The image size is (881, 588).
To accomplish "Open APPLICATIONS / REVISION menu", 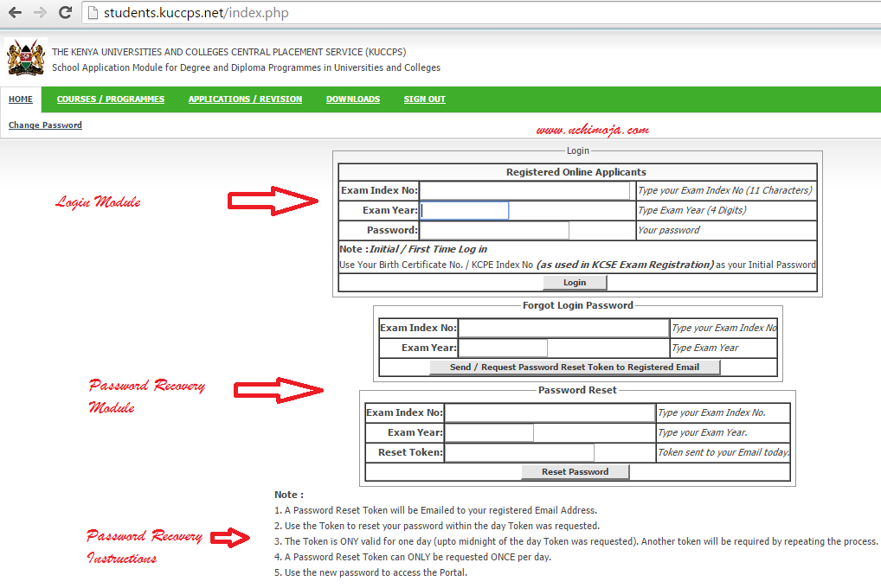I will pos(245,99).
